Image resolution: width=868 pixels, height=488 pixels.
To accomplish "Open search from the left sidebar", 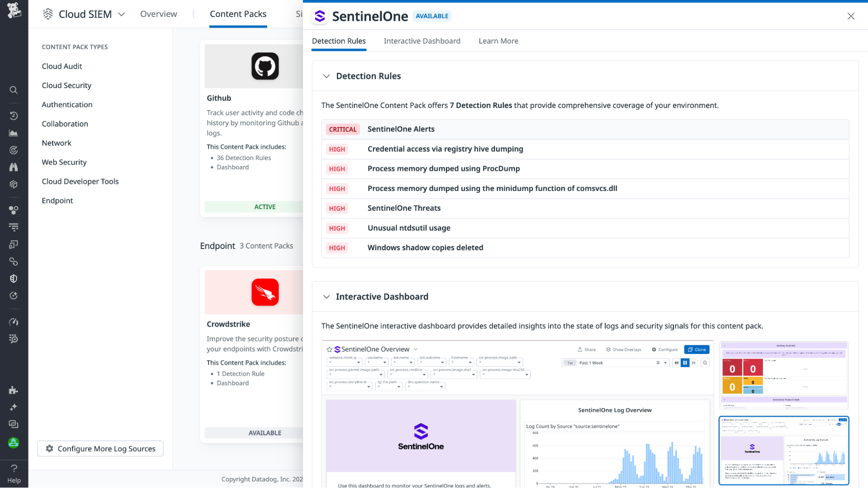I will click(13, 90).
